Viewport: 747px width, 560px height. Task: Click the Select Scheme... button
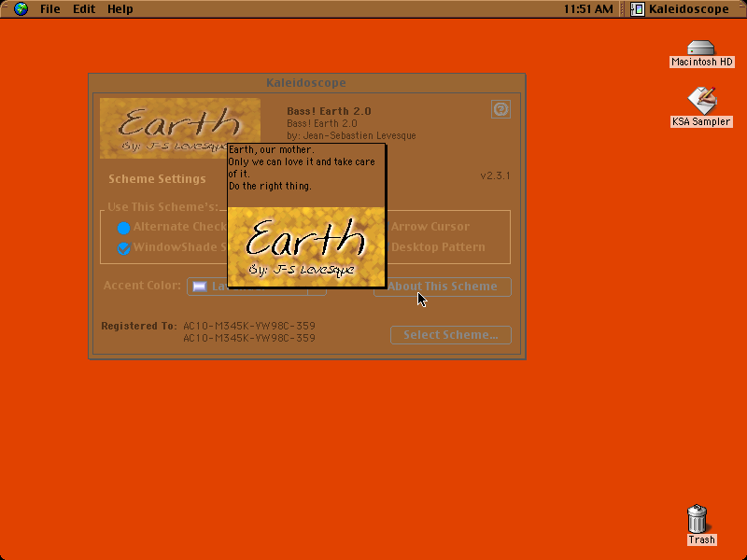pyautogui.click(x=451, y=335)
